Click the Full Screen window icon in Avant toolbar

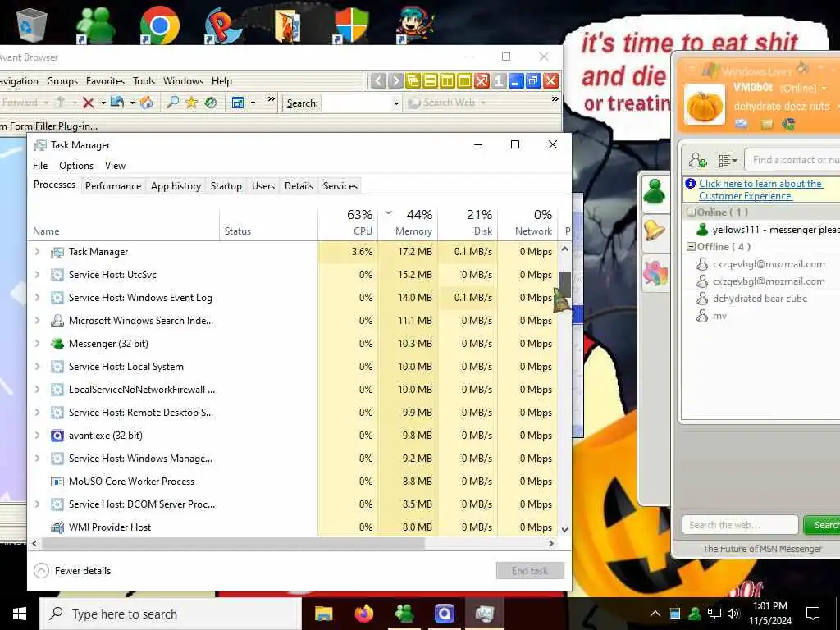tap(238, 103)
